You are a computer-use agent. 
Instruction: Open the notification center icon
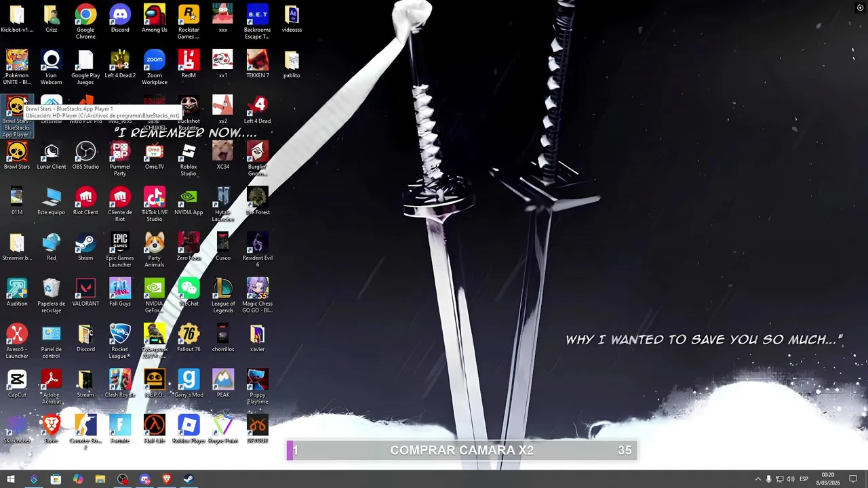coord(853,479)
